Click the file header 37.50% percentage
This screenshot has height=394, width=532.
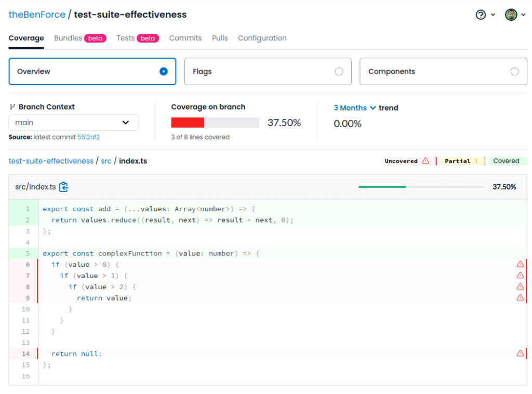tap(504, 187)
